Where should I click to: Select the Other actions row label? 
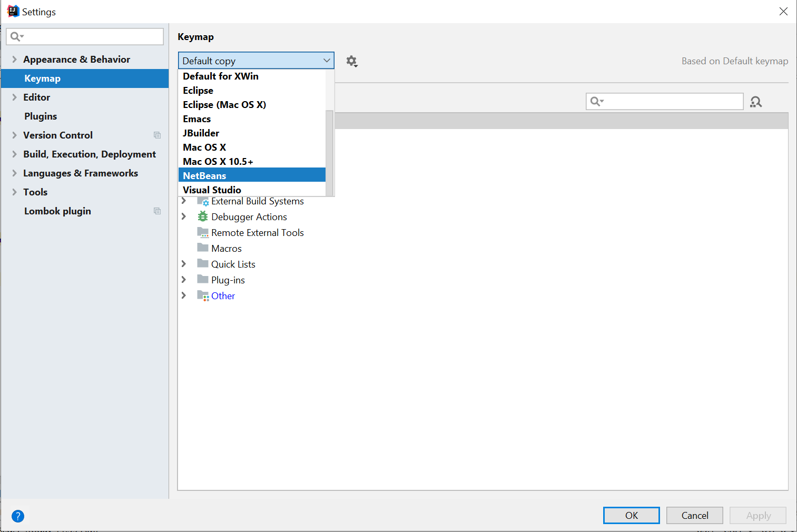click(223, 296)
